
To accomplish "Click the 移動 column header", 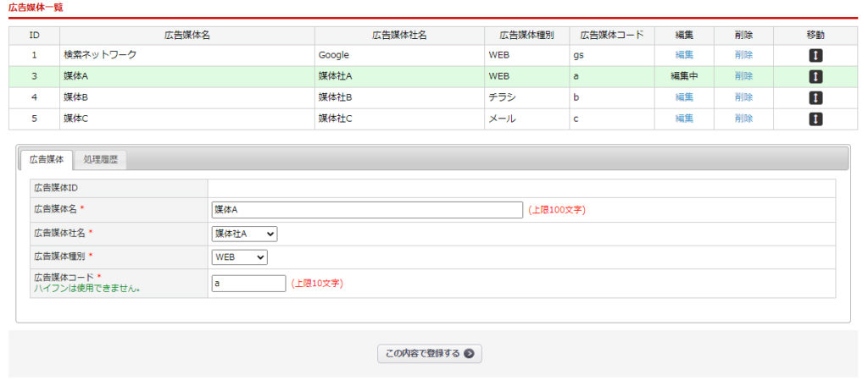I will coord(815,36).
